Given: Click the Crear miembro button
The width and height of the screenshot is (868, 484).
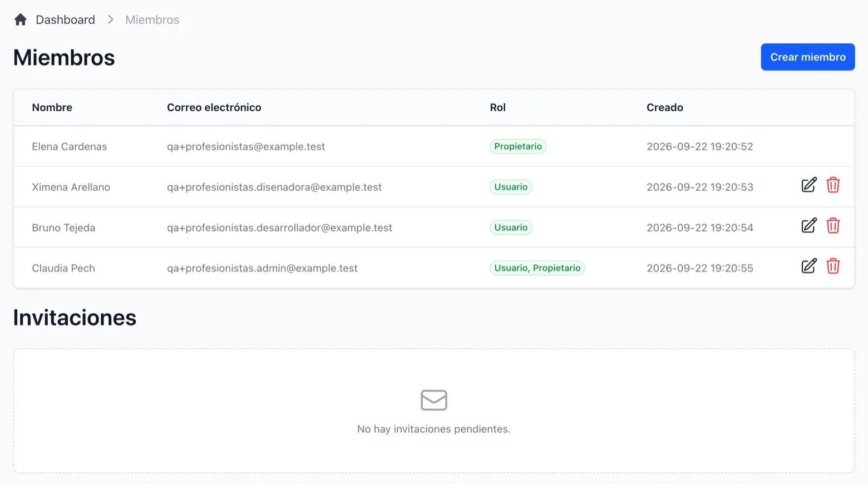Looking at the screenshot, I should point(808,57).
